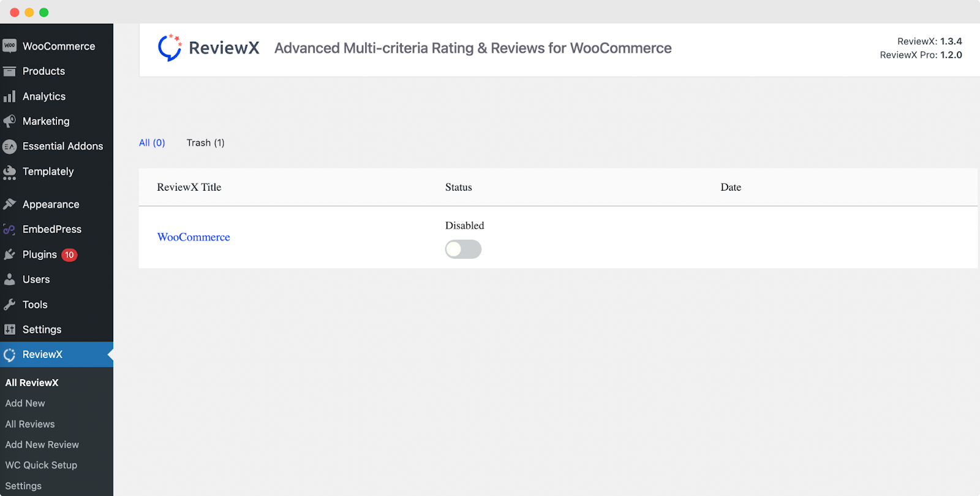Click the Status column header
This screenshot has width=980, height=496.
(459, 187)
